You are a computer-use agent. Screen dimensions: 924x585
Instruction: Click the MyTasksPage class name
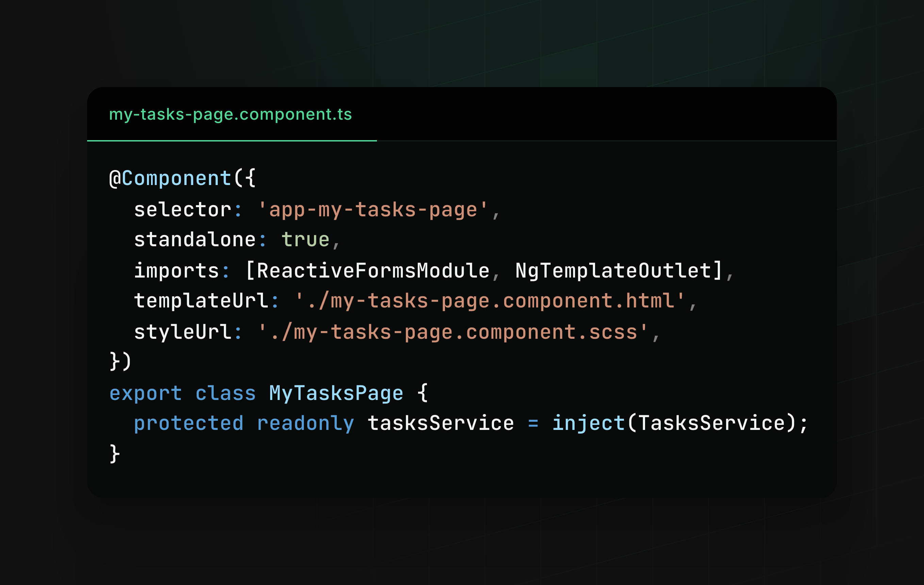click(x=336, y=393)
